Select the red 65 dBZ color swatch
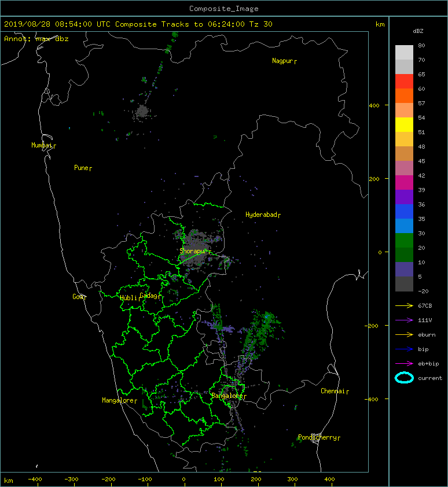The height and width of the screenshot is (487, 448). point(404,82)
